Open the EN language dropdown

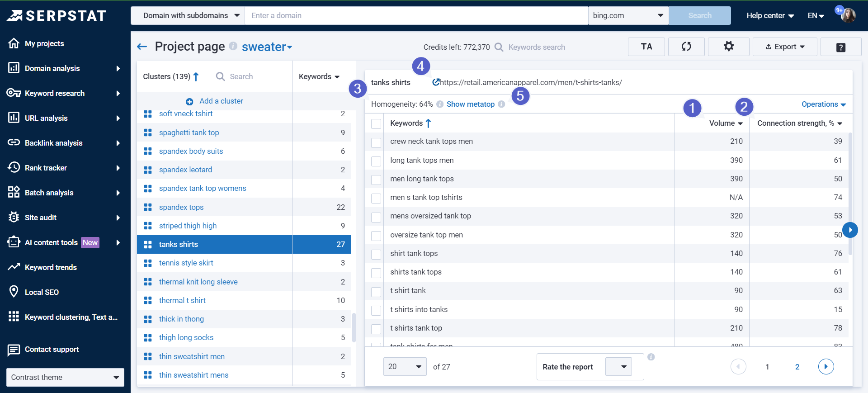point(816,15)
